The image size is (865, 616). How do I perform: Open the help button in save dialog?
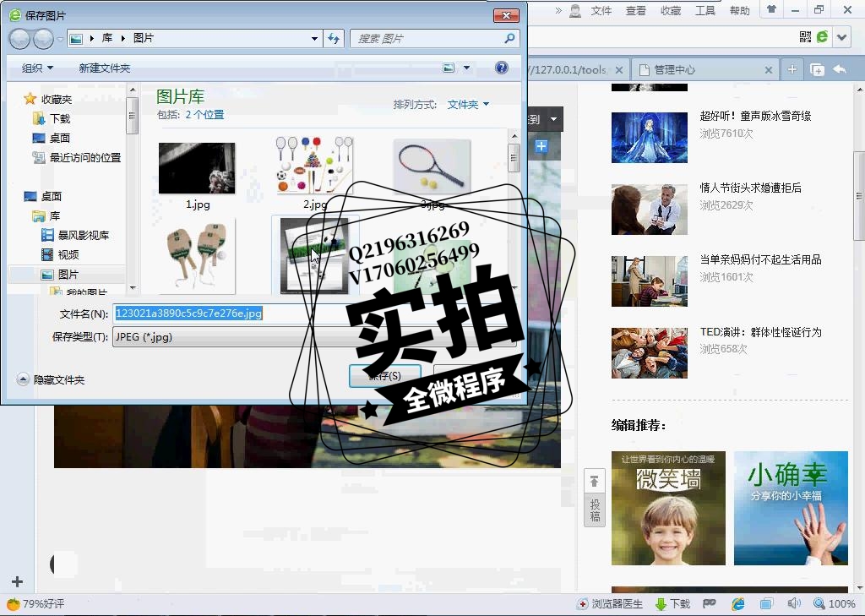pos(502,68)
